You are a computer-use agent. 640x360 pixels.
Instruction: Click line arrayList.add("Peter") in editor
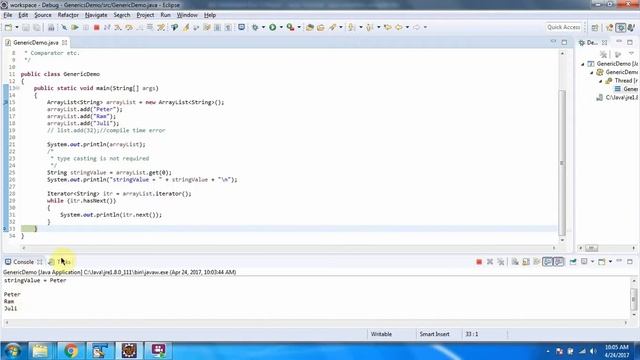click(x=84, y=109)
